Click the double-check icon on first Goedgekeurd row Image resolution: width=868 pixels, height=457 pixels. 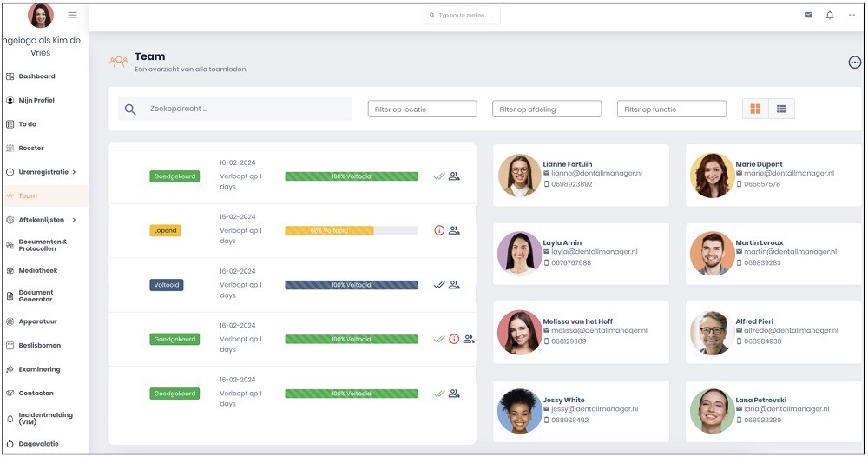(439, 176)
